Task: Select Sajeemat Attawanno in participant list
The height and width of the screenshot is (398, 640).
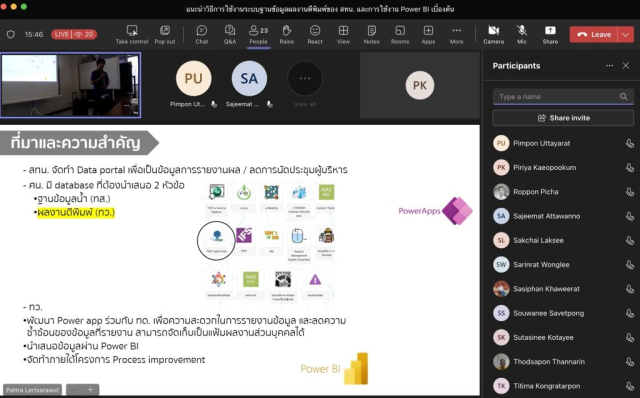Action: coord(563,216)
